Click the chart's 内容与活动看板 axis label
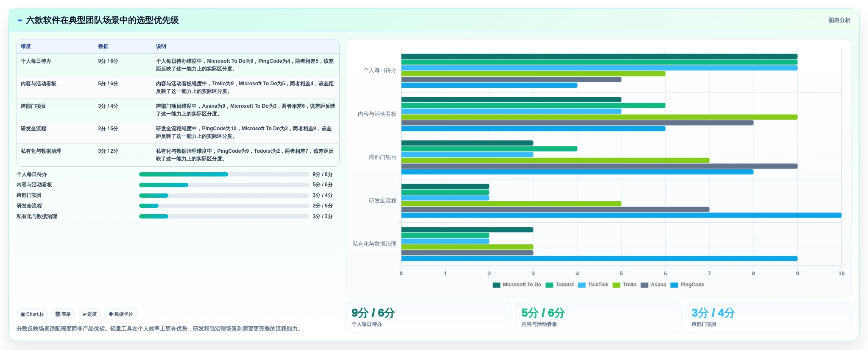Viewport: 868px width, 350px height. [x=377, y=114]
